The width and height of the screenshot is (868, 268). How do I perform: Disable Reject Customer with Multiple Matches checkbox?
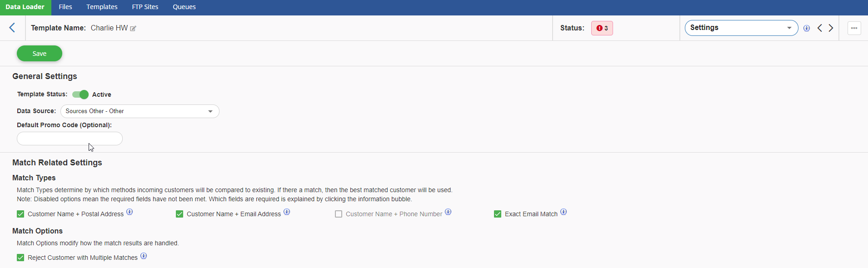click(x=20, y=258)
